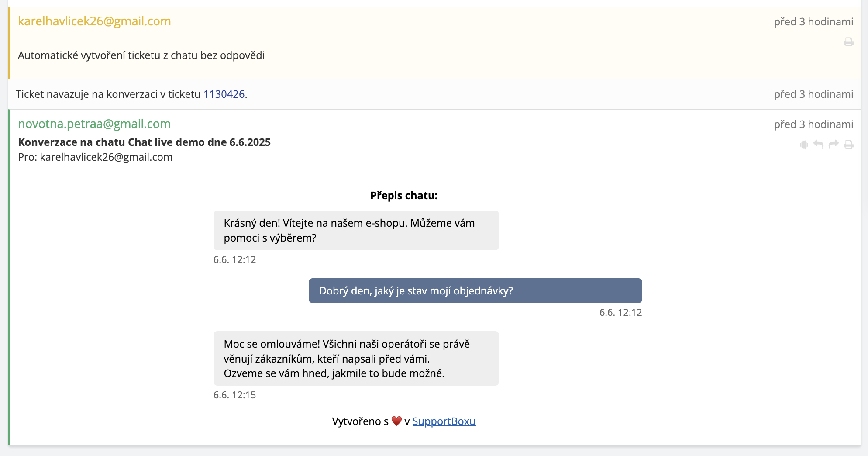Click the timestamp on the ticket-link note
Image resolution: width=868 pixels, height=456 pixels.
click(x=813, y=94)
